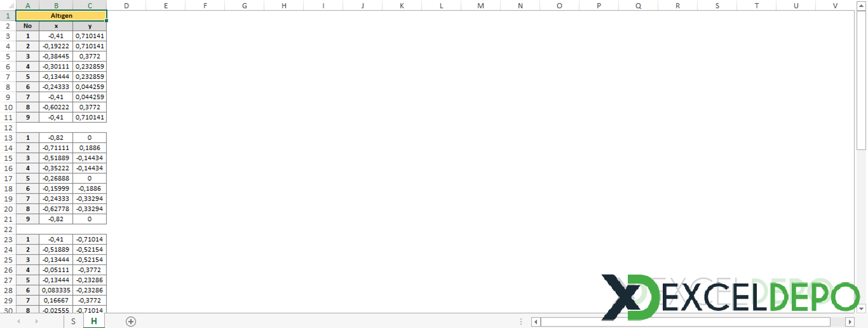
Task: Select row 1 header
Action: point(8,15)
